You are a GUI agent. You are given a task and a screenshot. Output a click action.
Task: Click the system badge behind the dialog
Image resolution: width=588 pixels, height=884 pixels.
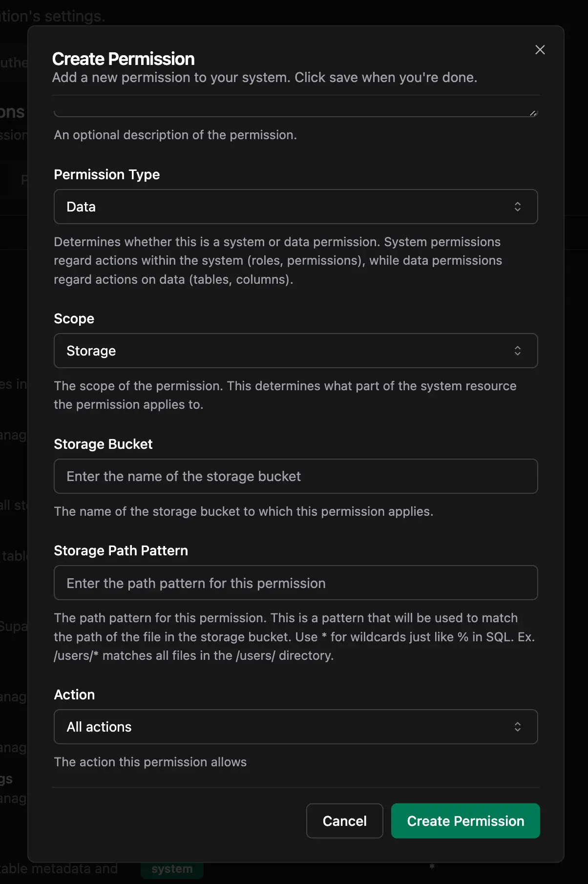click(172, 869)
